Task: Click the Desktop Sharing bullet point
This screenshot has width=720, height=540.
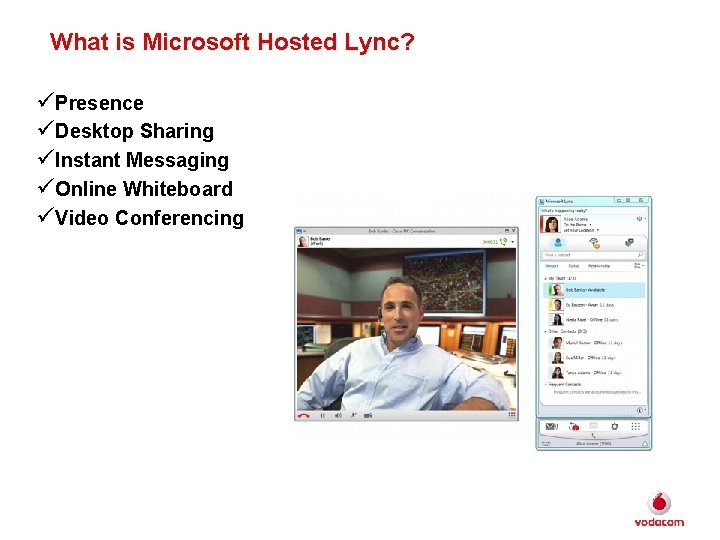Action: tap(134, 131)
